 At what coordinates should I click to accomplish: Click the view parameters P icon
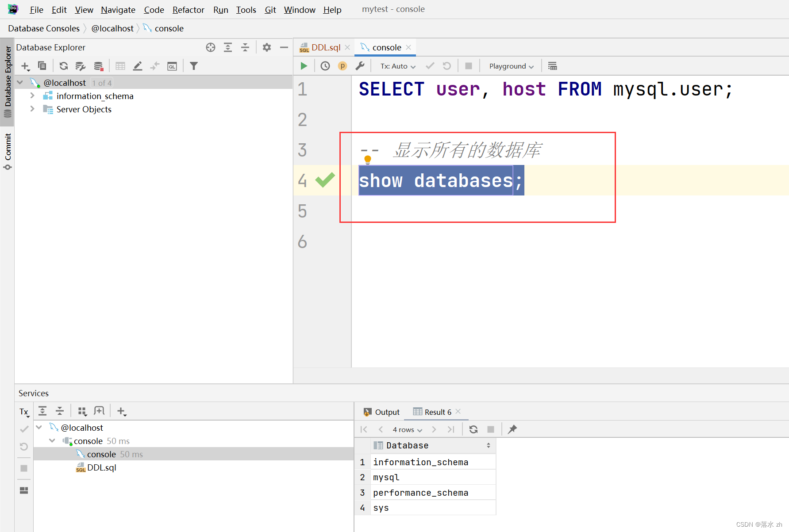coord(343,66)
